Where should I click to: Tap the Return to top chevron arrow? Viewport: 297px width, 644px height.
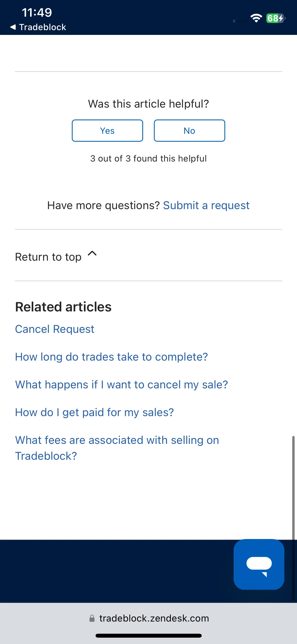pyautogui.click(x=92, y=254)
